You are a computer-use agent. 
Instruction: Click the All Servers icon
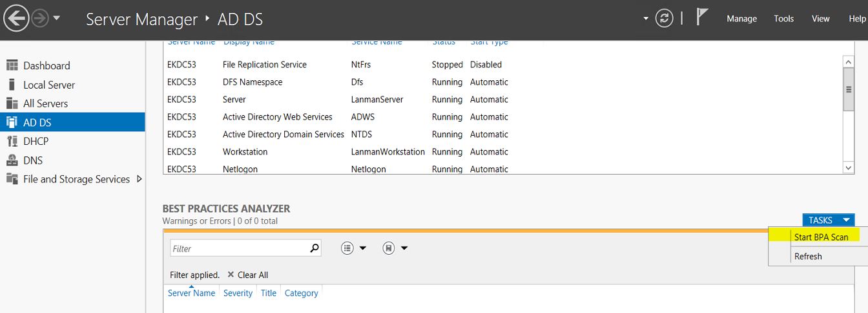12,103
